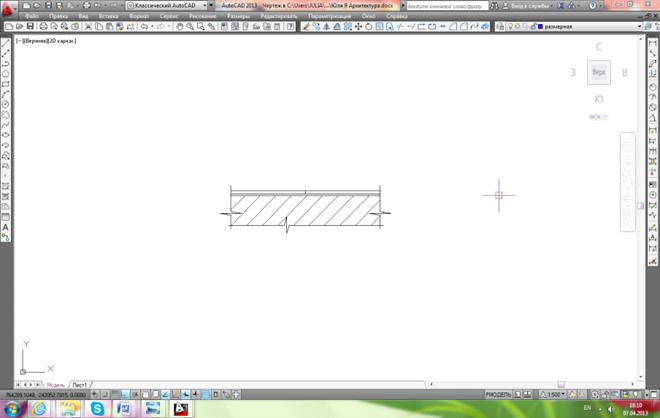Open the 1:500 annotation scale dropdown
This screenshot has height=418, width=660.
tap(554, 394)
